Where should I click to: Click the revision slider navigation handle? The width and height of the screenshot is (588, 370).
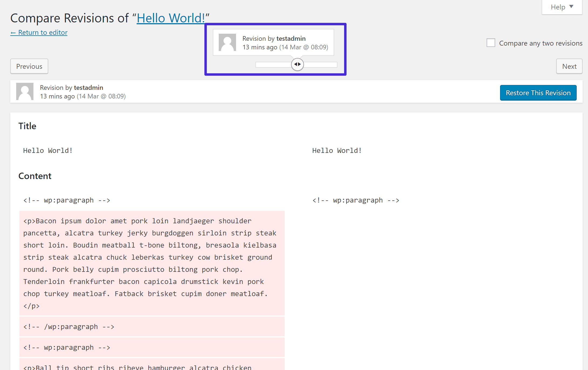point(298,65)
